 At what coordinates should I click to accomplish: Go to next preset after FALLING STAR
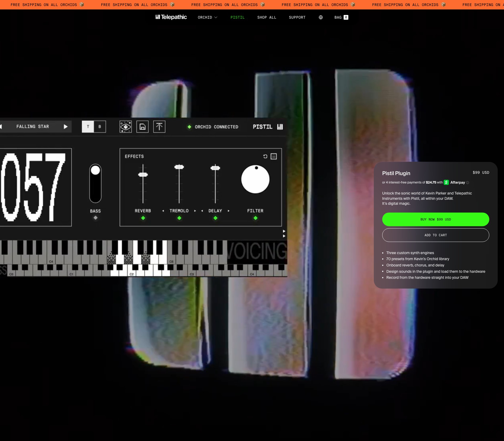(x=66, y=127)
